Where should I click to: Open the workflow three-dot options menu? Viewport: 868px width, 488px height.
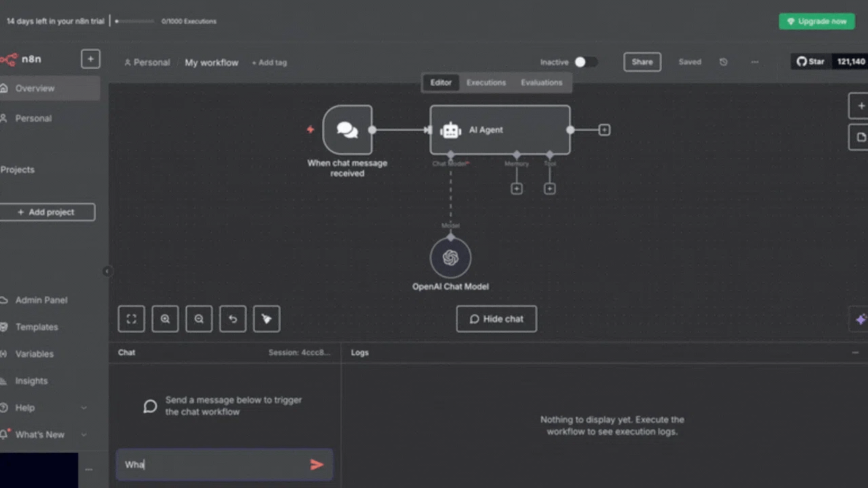tap(755, 62)
